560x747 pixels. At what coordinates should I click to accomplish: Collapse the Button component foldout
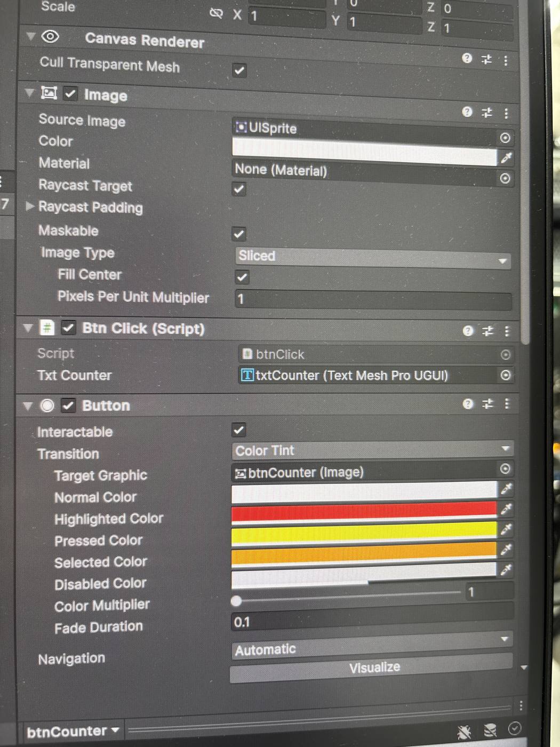(x=28, y=406)
